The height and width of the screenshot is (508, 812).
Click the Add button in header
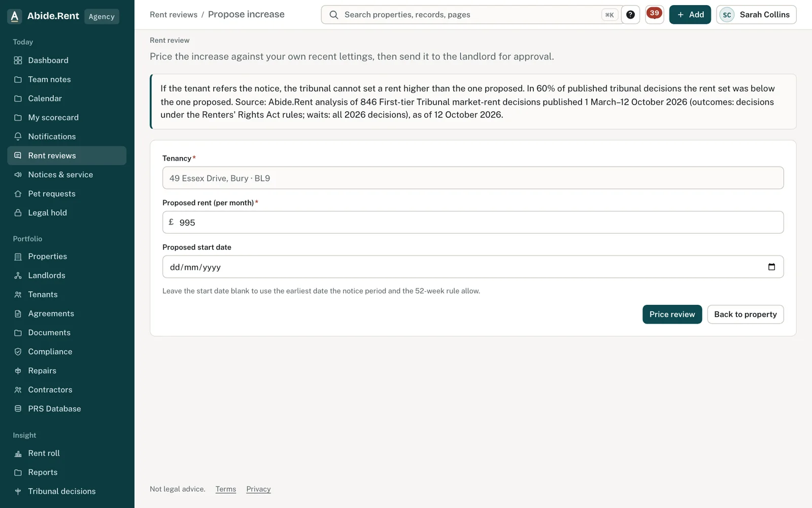(x=690, y=15)
